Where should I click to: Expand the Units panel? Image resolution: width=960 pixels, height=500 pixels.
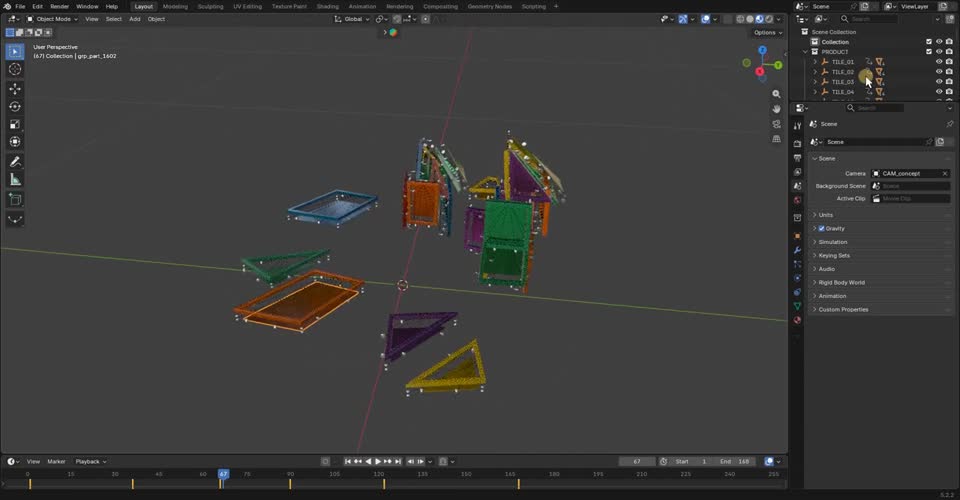(x=880, y=215)
